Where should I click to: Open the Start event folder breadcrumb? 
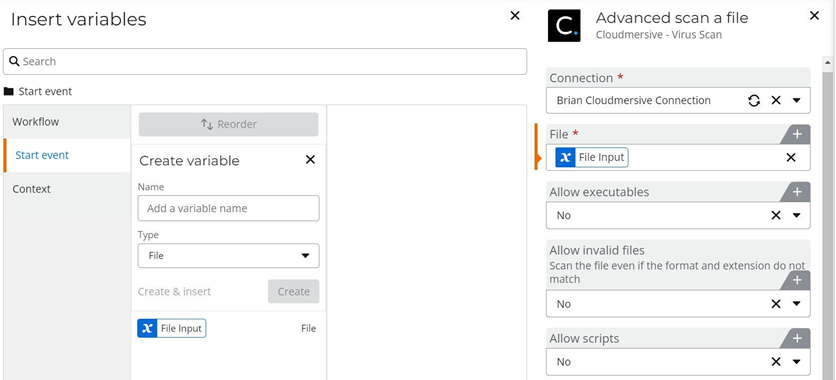(37, 91)
